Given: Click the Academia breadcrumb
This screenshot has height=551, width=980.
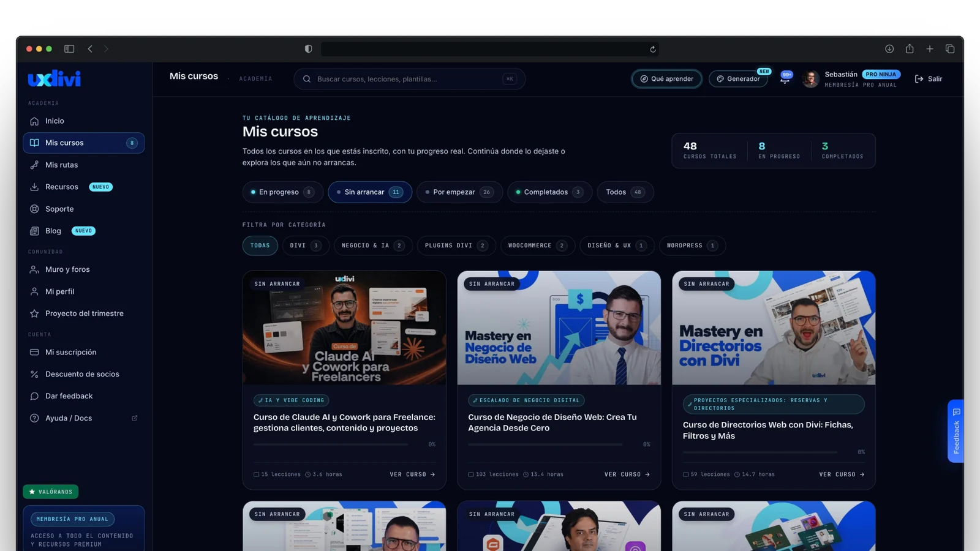Looking at the screenshot, I should 255,79.
